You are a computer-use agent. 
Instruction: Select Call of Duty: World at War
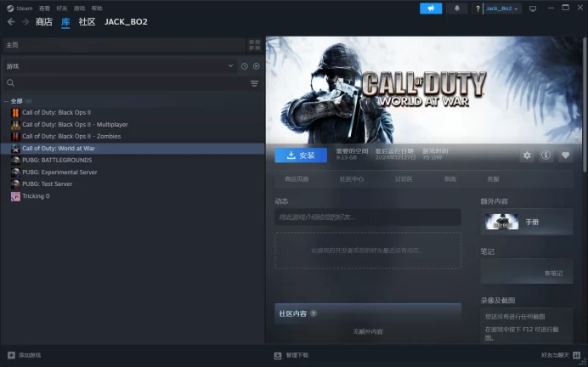point(133,149)
